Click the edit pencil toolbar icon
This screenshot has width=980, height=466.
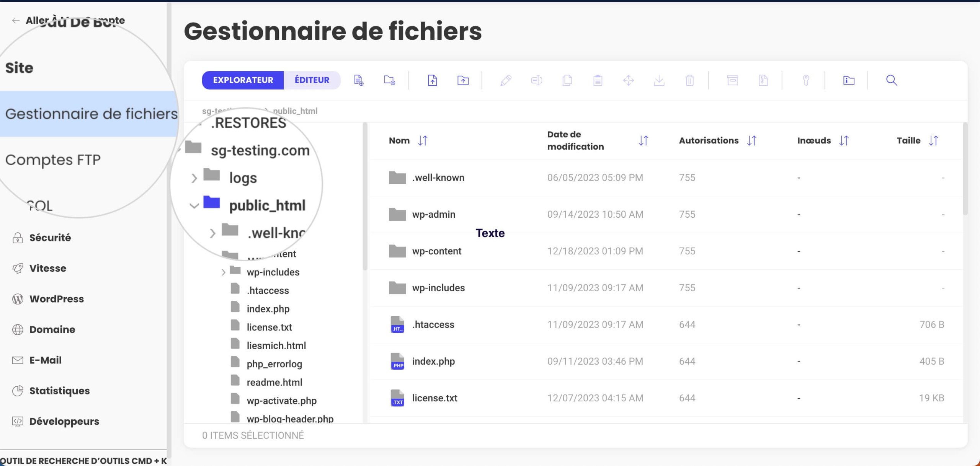coord(506,80)
